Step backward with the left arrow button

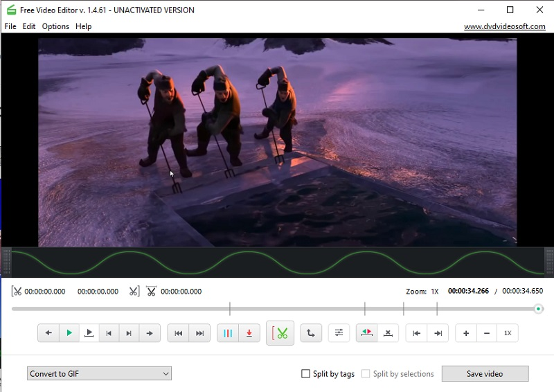48,333
